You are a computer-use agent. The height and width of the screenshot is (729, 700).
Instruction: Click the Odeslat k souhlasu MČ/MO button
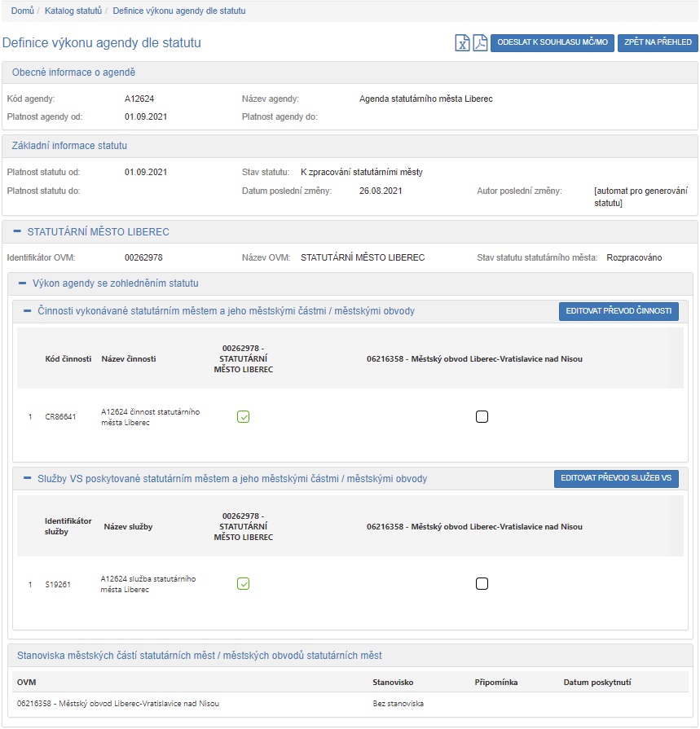(553, 42)
